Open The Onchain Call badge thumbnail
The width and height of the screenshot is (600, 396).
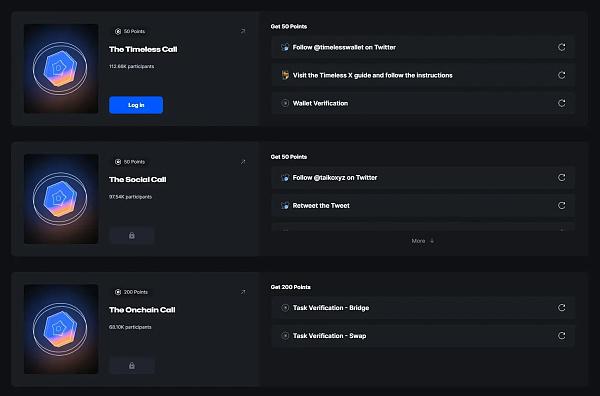point(61,329)
